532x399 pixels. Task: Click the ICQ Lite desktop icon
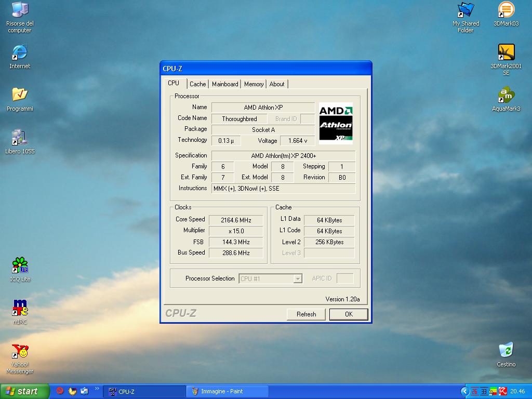coord(20,270)
